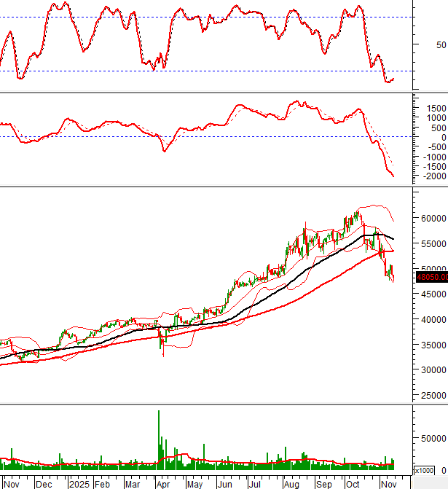Click the 50 level on oscillator axis
Image resolution: width=448 pixels, height=489 pixels.
(x=421, y=44)
